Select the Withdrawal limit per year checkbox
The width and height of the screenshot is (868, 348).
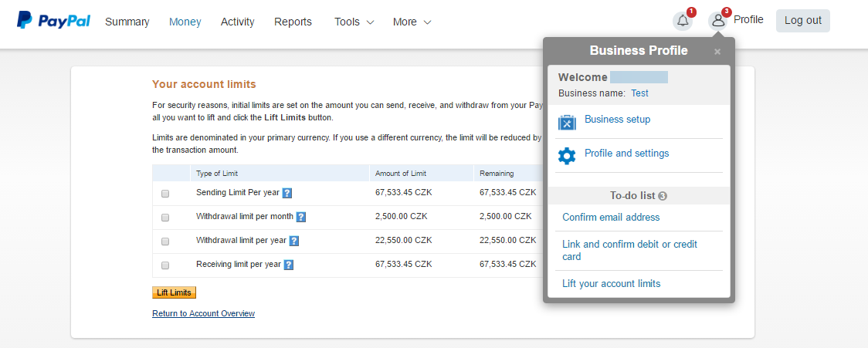pos(165,242)
